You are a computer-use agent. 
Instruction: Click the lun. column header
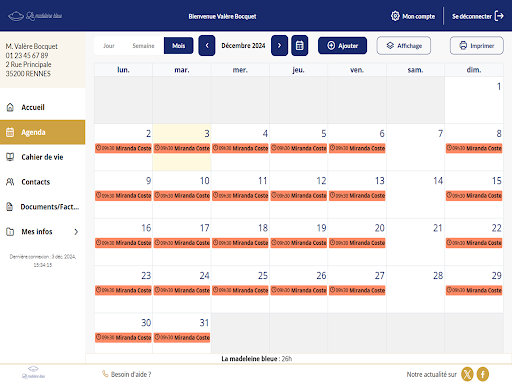[123, 70]
